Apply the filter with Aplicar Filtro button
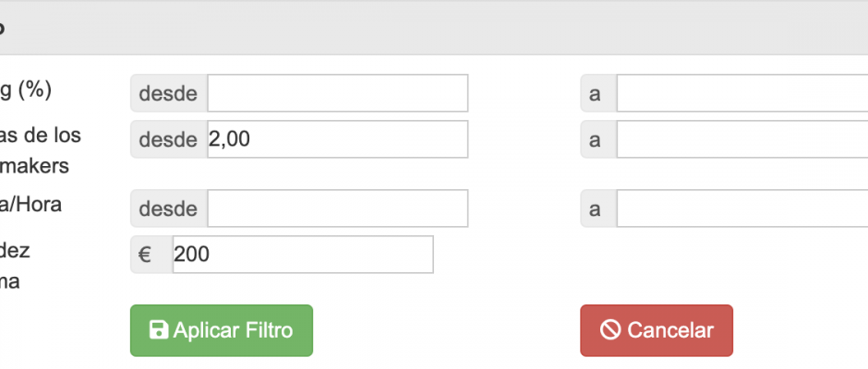Screen dimensions: 868x369 tap(222, 330)
